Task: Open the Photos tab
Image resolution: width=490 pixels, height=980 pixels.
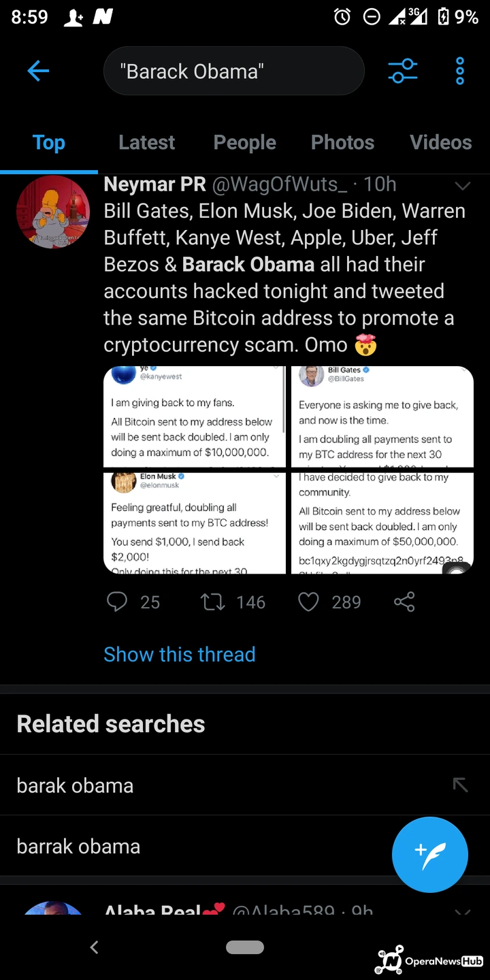Action: click(342, 142)
